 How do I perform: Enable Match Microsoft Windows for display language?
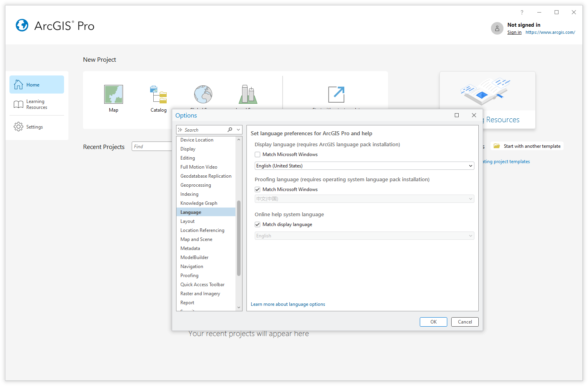(257, 154)
